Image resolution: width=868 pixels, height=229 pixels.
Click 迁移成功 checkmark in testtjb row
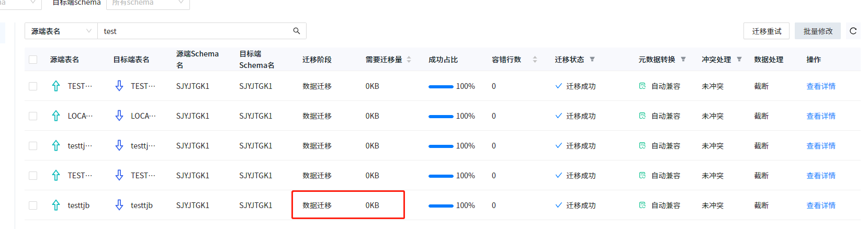point(559,205)
